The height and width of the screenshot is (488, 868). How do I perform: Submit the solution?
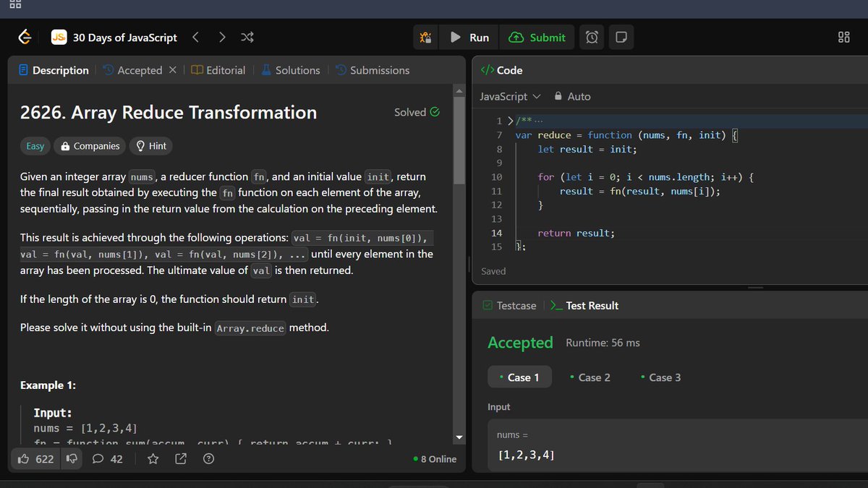point(537,38)
